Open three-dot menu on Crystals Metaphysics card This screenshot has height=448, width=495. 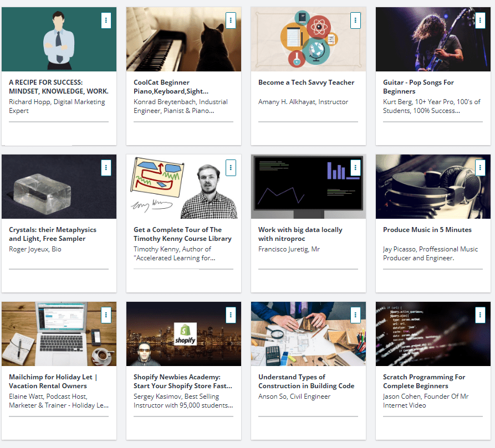[106, 168]
